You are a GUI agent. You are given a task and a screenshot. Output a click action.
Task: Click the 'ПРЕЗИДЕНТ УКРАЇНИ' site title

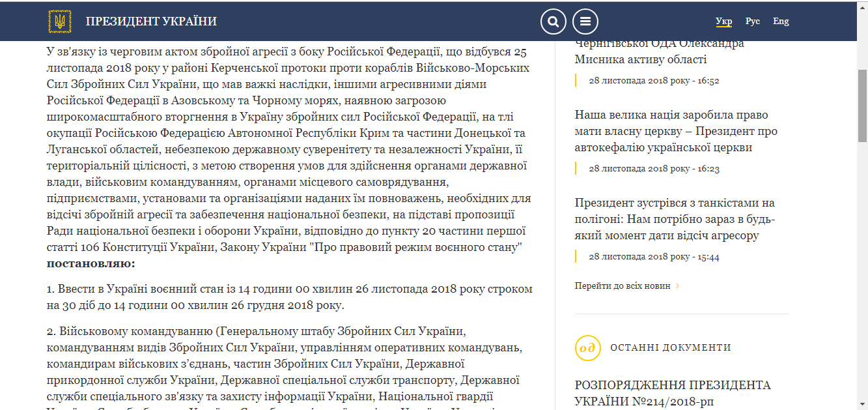point(151,22)
